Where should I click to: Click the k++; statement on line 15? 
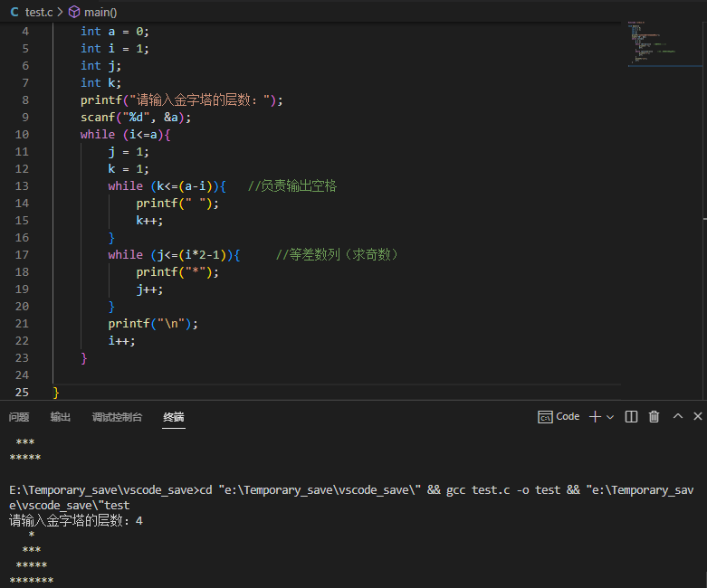(149, 221)
